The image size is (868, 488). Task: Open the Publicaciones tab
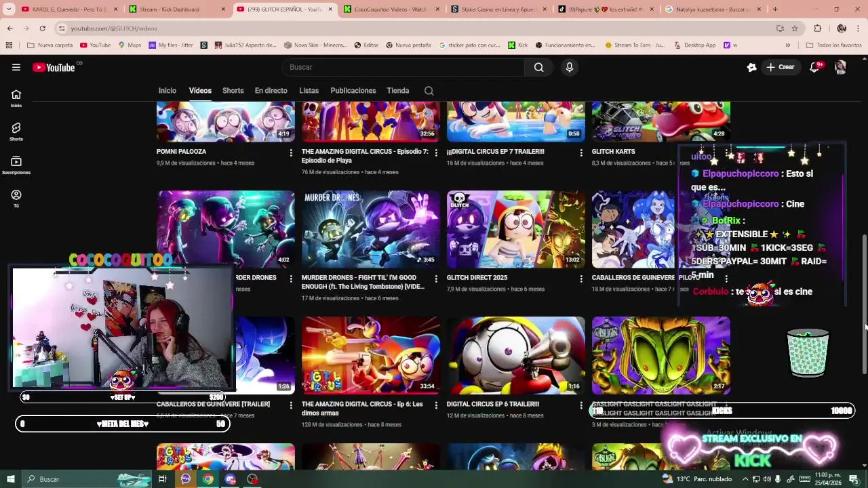(353, 91)
